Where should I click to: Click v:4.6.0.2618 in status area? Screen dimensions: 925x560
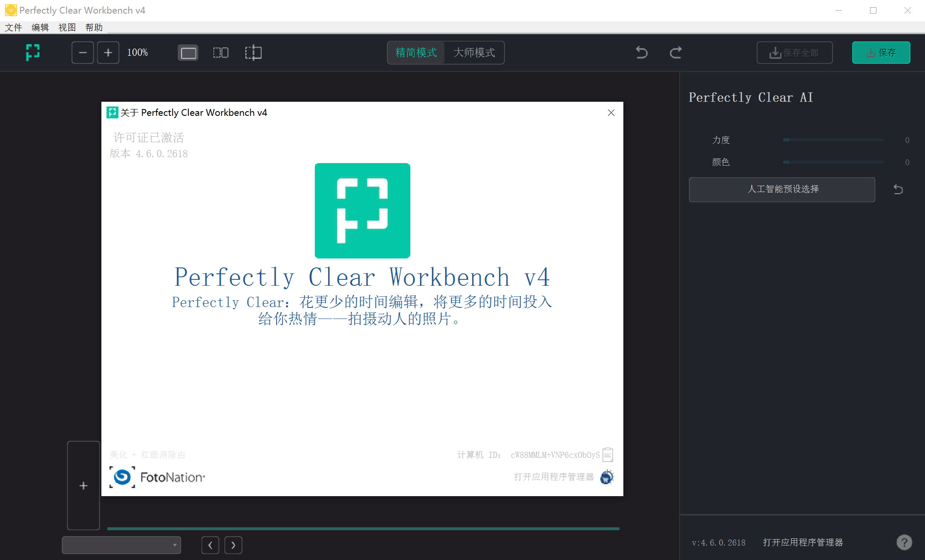[x=719, y=543]
